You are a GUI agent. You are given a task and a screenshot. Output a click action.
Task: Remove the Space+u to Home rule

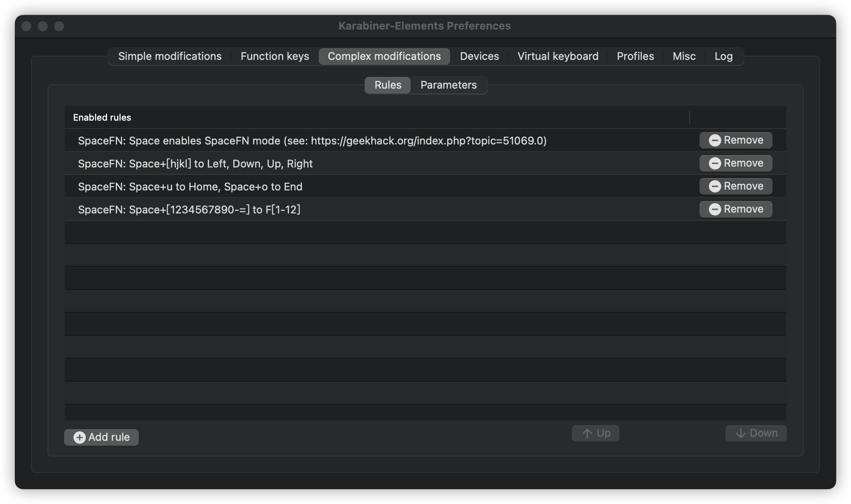click(x=736, y=186)
